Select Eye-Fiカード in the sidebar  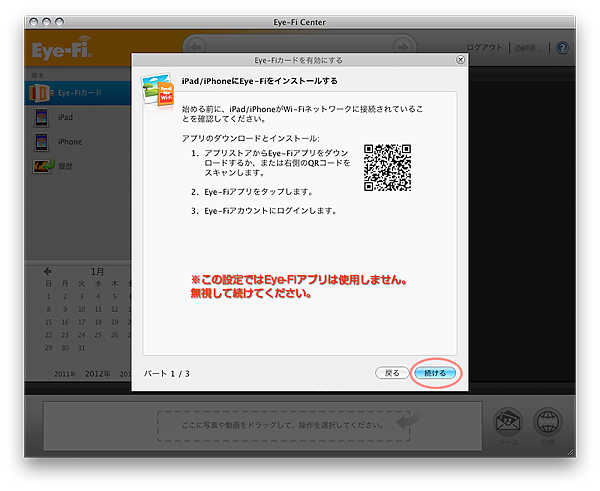[x=78, y=93]
